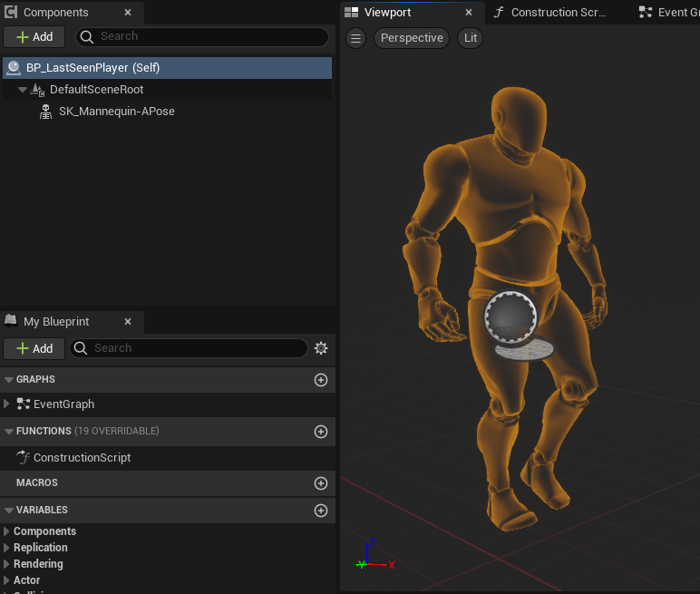Image resolution: width=700 pixels, height=594 pixels.
Task: Click the EventGraph graph icon
Action: (24, 404)
